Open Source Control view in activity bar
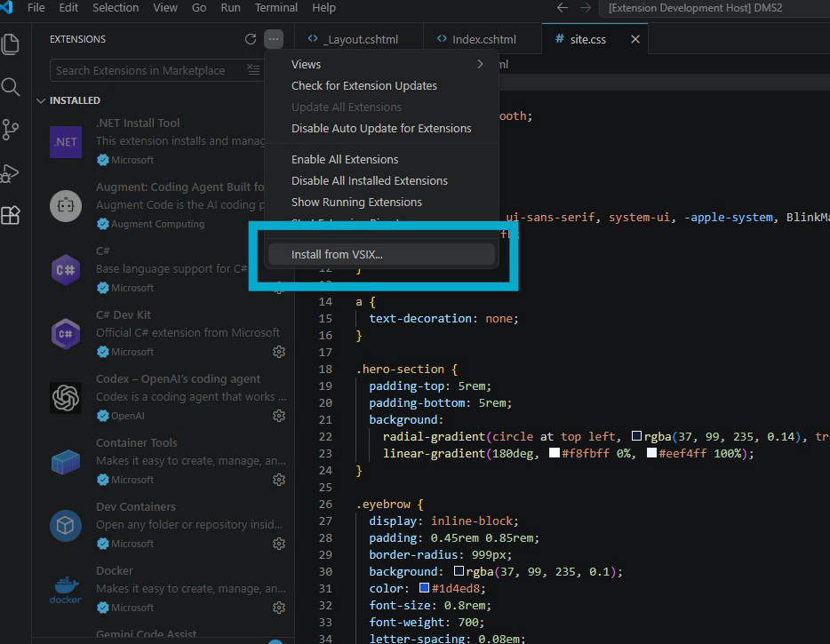This screenshot has height=644, width=830. pyautogui.click(x=11, y=130)
